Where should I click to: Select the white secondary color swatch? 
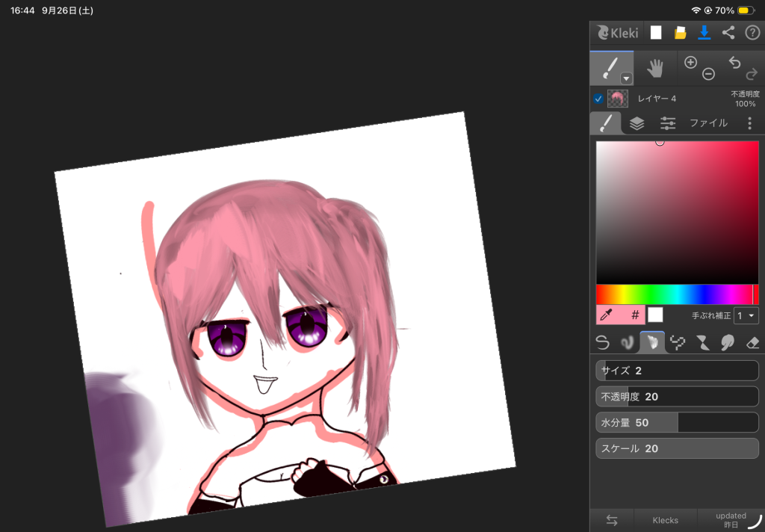coord(655,315)
